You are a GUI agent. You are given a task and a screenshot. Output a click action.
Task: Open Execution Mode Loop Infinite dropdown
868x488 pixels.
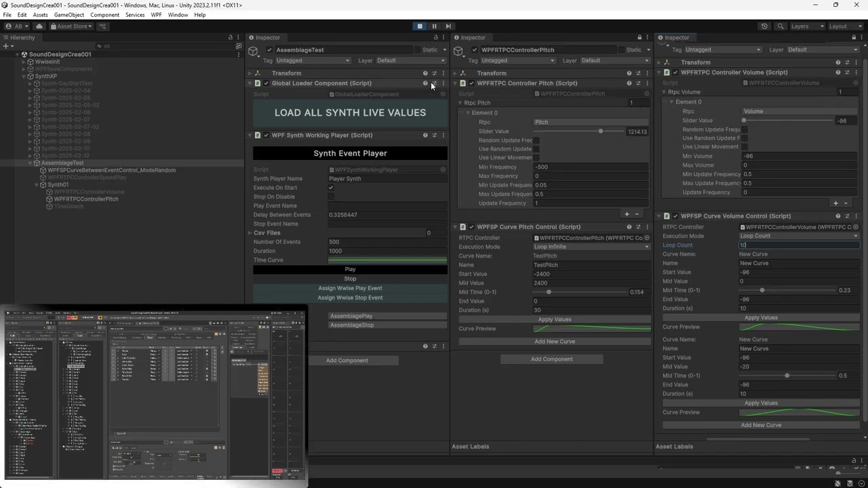pyautogui.click(x=591, y=247)
